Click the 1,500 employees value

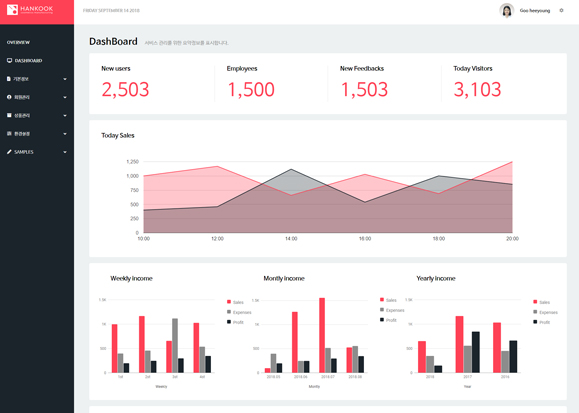pyautogui.click(x=251, y=89)
